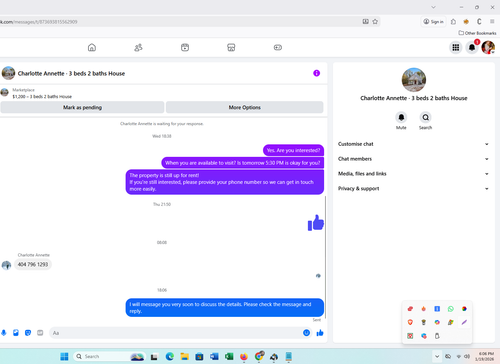This screenshot has height=364, width=500.
Task: Mute the Charlotte Annette conversation
Action: (x=401, y=117)
